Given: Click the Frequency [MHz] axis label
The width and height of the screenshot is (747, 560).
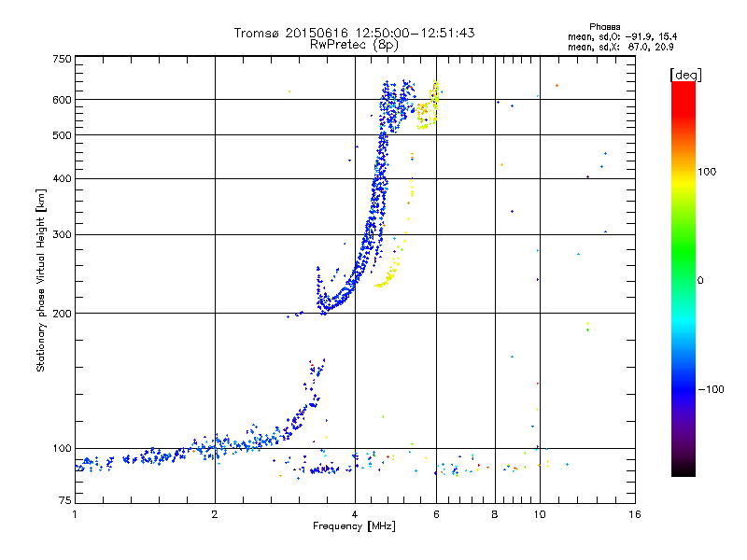Looking at the screenshot, I should pos(354,526).
